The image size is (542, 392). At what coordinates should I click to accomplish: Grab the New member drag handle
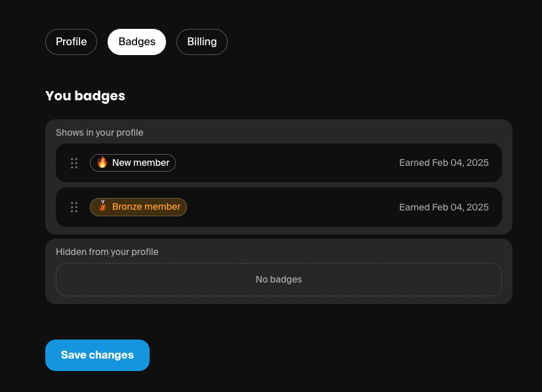74,163
